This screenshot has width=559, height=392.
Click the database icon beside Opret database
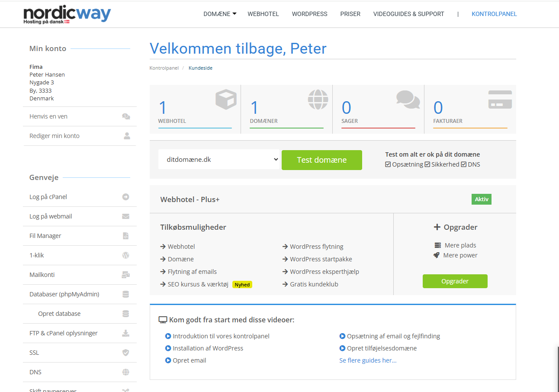pyautogui.click(x=125, y=314)
